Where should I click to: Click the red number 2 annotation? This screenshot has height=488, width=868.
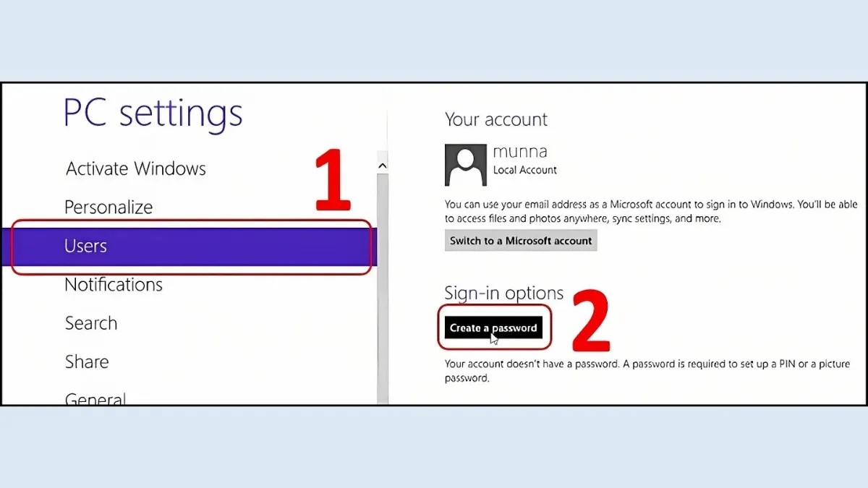point(591,321)
